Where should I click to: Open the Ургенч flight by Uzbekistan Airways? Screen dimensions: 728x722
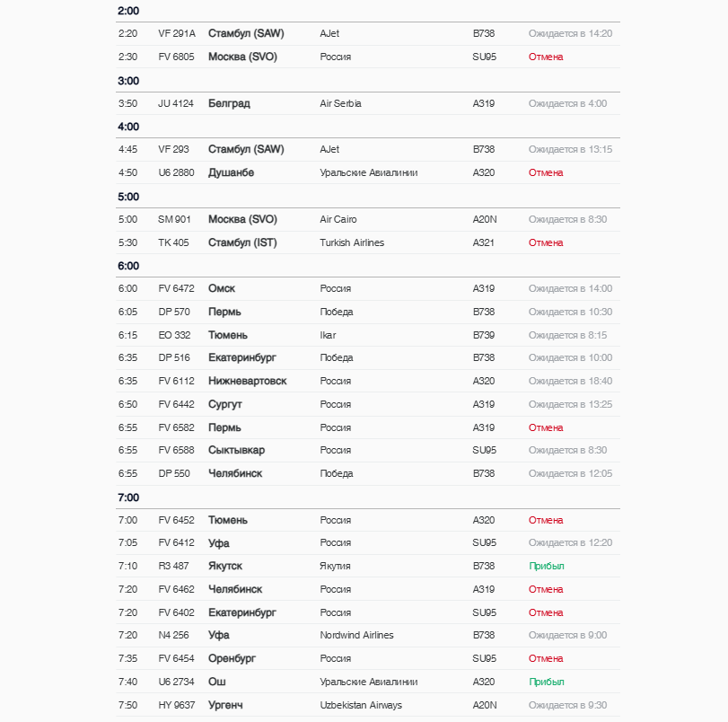[224, 705]
